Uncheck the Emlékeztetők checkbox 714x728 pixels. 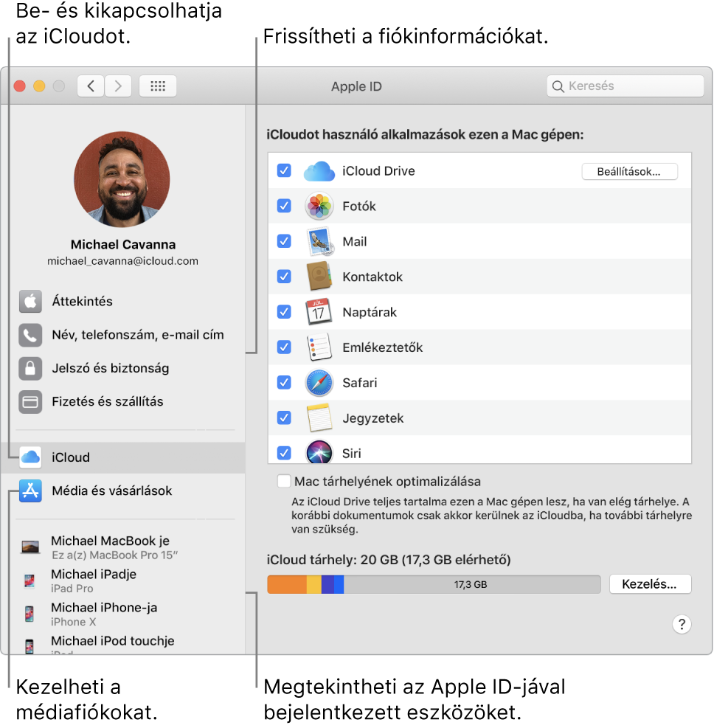[284, 347]
